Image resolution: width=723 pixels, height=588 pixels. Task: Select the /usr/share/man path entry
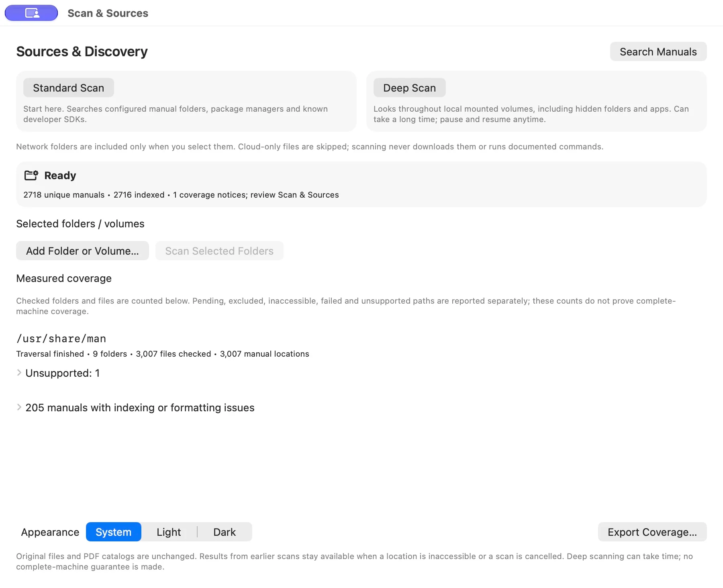tap(61, 339)
